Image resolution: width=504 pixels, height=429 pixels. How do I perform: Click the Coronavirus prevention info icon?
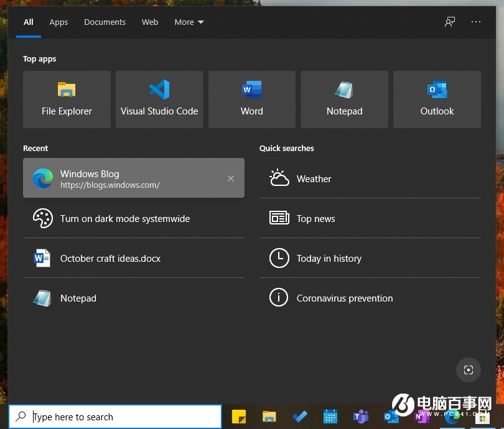(279, 297)
